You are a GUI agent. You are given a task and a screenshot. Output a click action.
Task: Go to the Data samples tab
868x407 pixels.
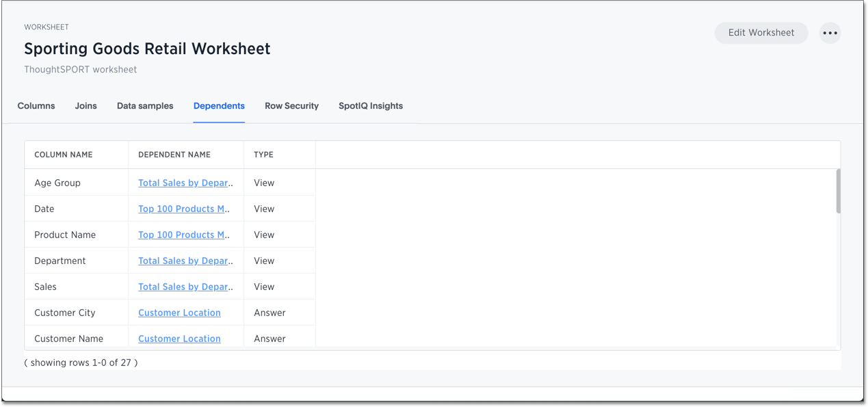(x=145, y=106)
